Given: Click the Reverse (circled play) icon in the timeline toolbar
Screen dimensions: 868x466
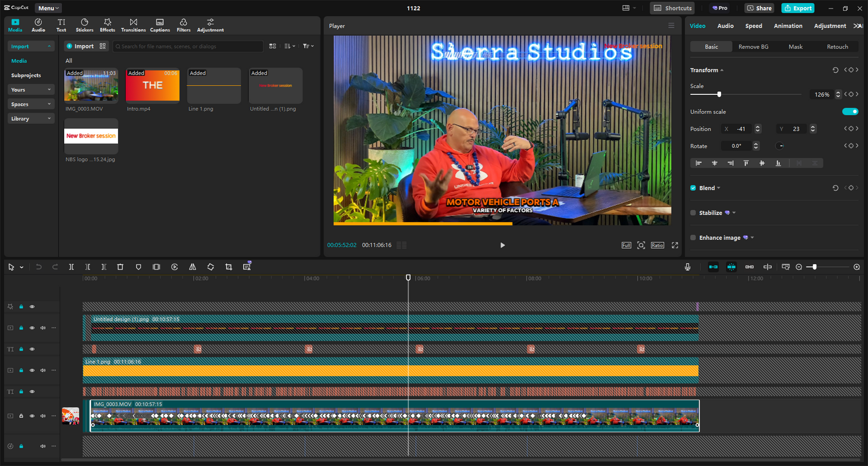Looking at the screenshot, I should tap(175, 267).
